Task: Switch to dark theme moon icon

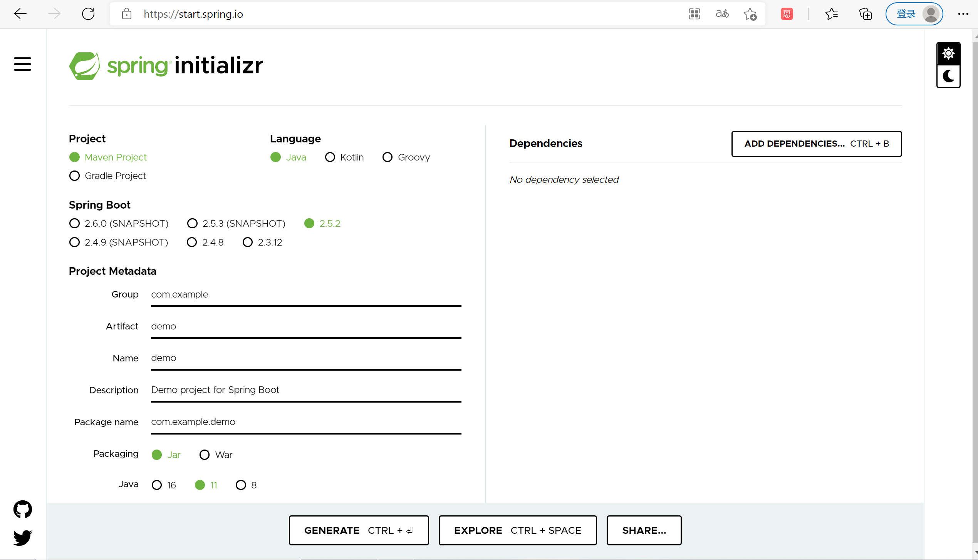Action: 948,76
